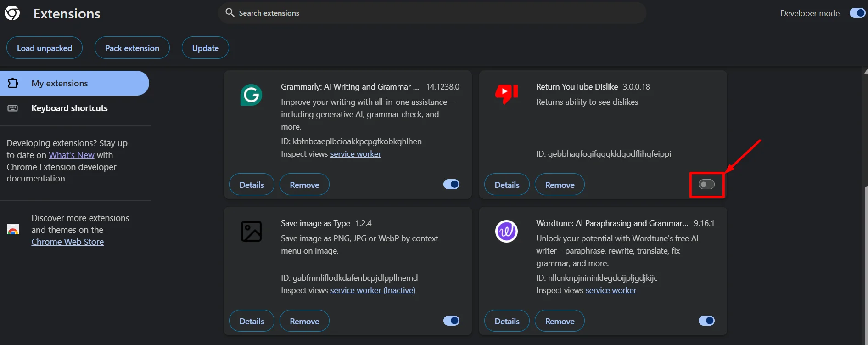Click ID nllcnknpjnininklegdoijpljgdjkijc text
Image resolution: width=868 pixels, height=345 pixels.
click(597, 278)
